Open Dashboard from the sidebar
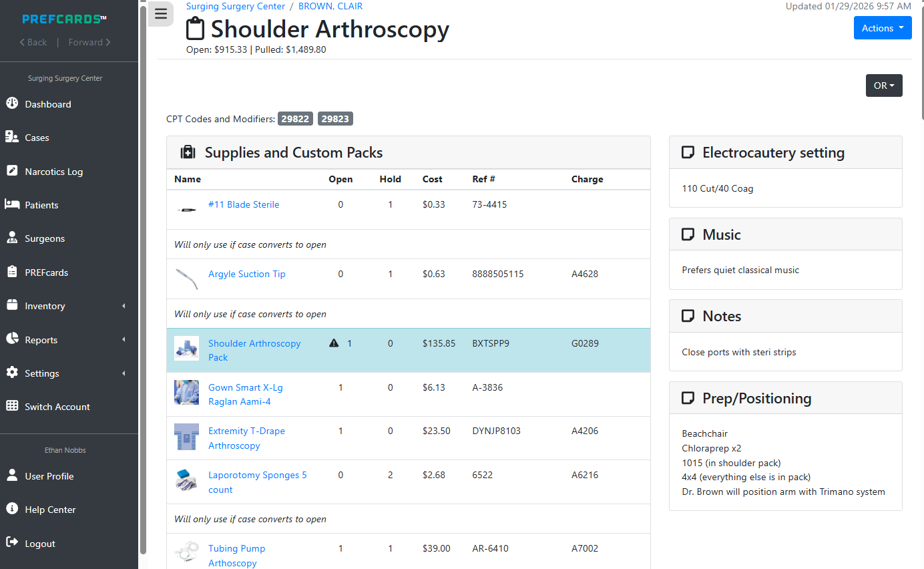Viewport: 924px width, 569px height. 48,104
